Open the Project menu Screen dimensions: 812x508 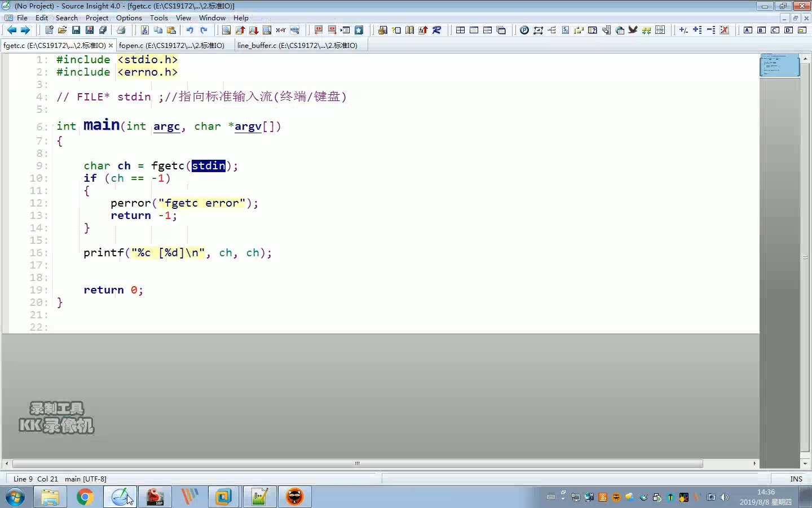[x=97, y=18]
